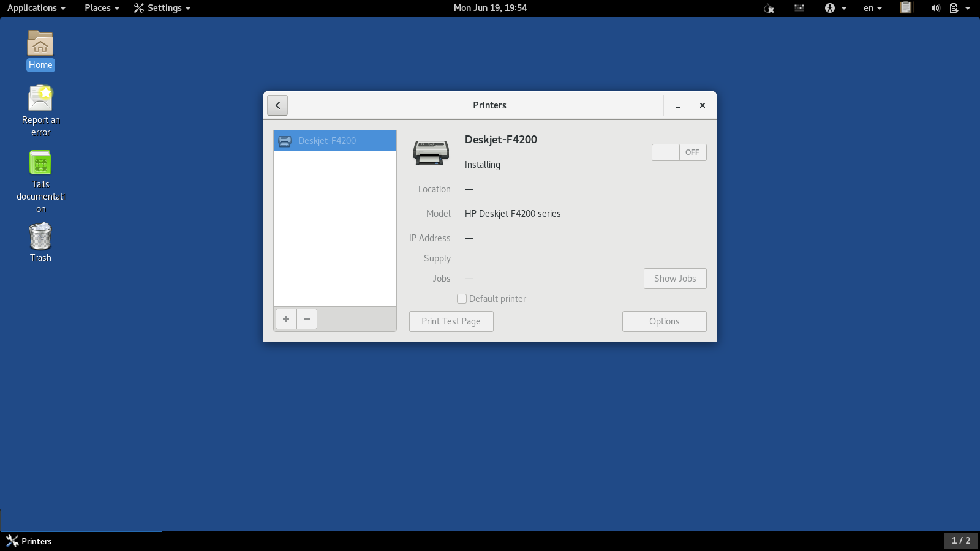Open the en keyboard layout menu

point(873,8)
